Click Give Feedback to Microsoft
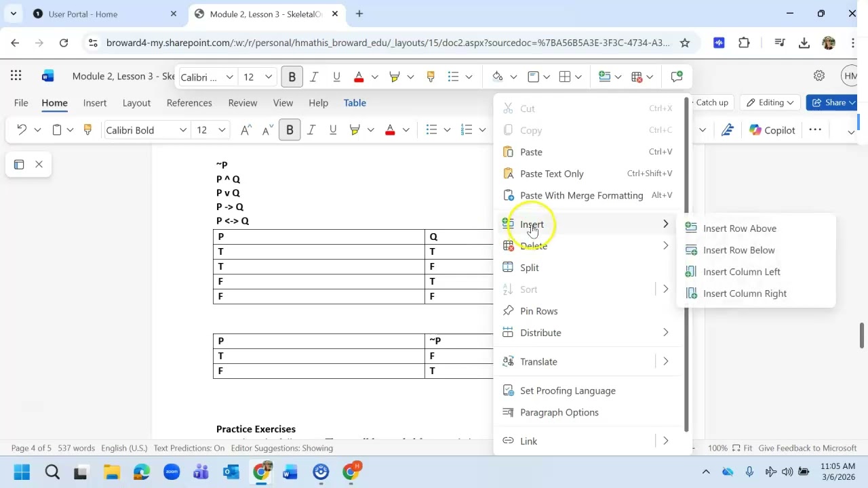 pyautogui.click(x=807, y=448)
